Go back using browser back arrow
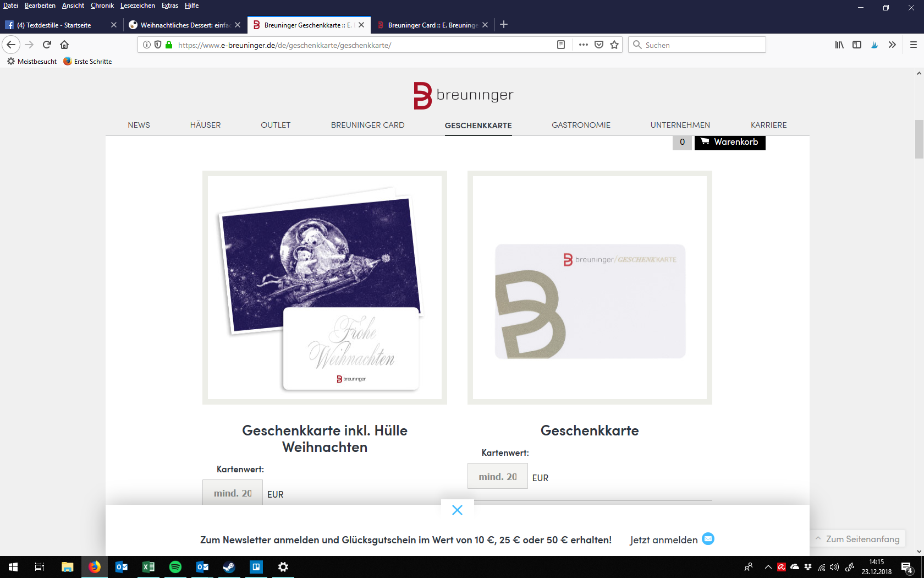924x578 pixels. point(11,45)
